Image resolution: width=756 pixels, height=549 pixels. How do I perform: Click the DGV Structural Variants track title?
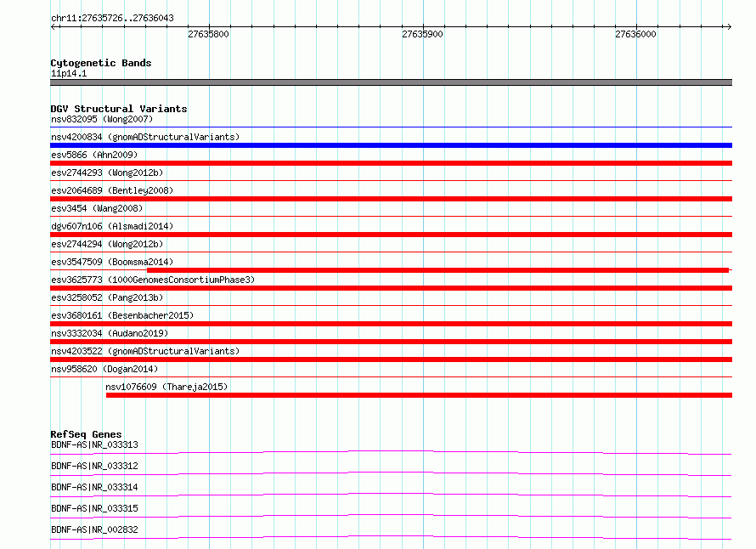(119, 109)
